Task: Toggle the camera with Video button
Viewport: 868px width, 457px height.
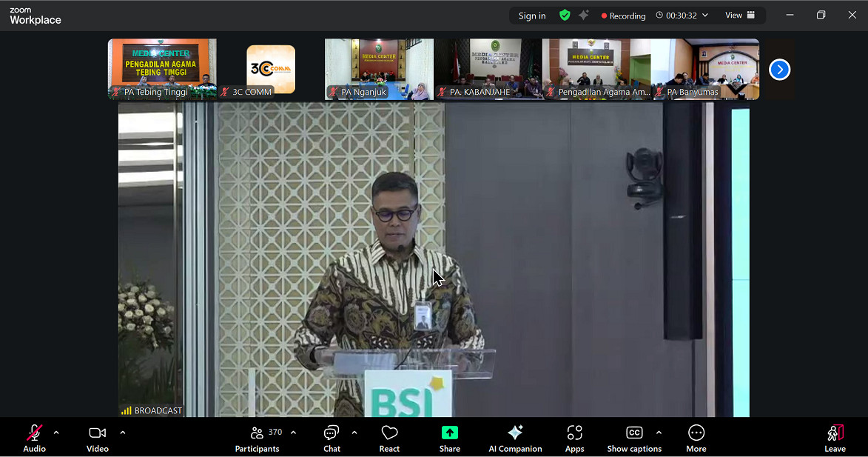Action: (97, 438)
